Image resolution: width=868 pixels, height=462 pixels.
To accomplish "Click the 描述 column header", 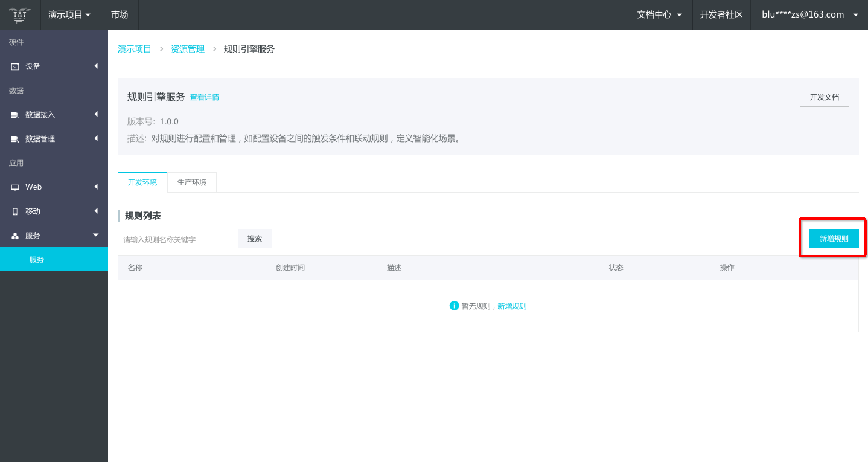I will [x=394, y=268].
